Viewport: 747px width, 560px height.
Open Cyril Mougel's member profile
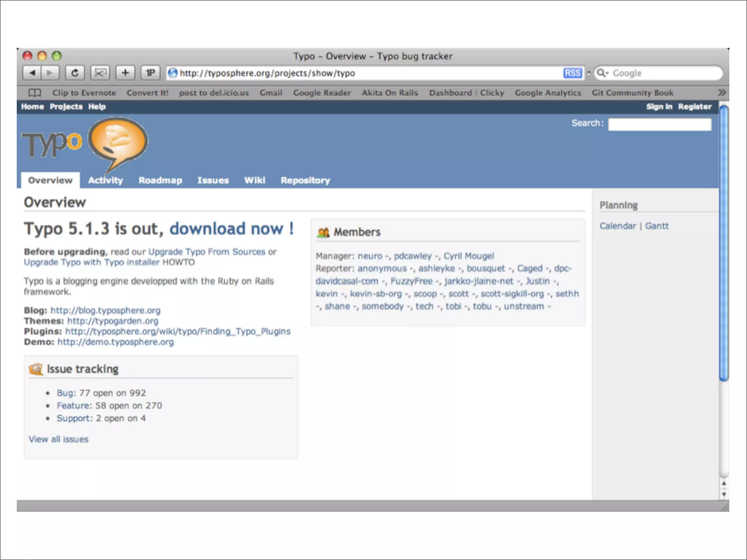click(469, 256)
